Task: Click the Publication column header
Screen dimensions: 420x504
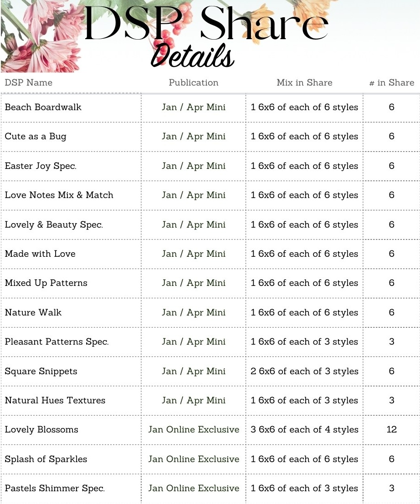Action: click(x=193, y=83)
